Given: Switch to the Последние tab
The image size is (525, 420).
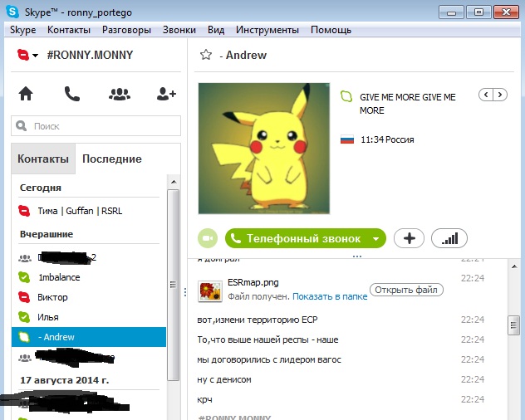Looking at the screenshot, I should (112, 159).
